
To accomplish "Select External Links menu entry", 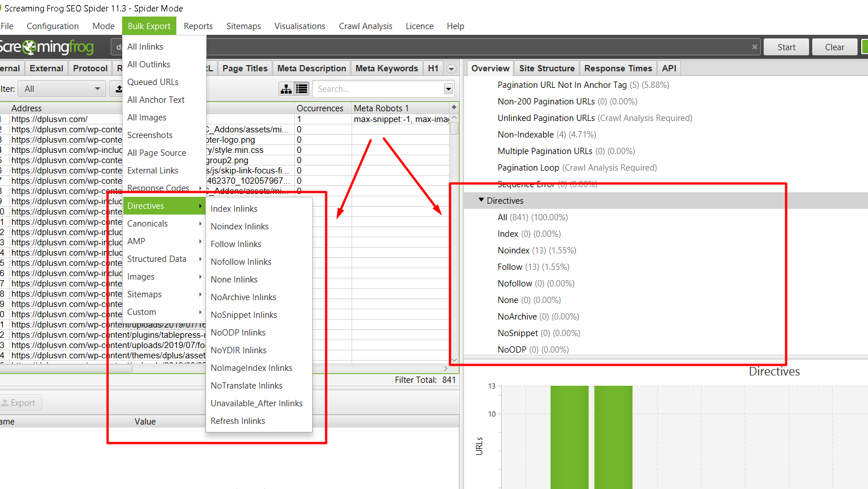I will 164,171.
